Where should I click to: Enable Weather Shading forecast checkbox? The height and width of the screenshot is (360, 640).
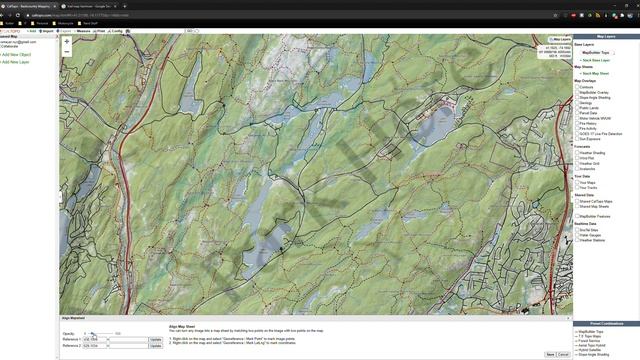(x=577, y=153)
